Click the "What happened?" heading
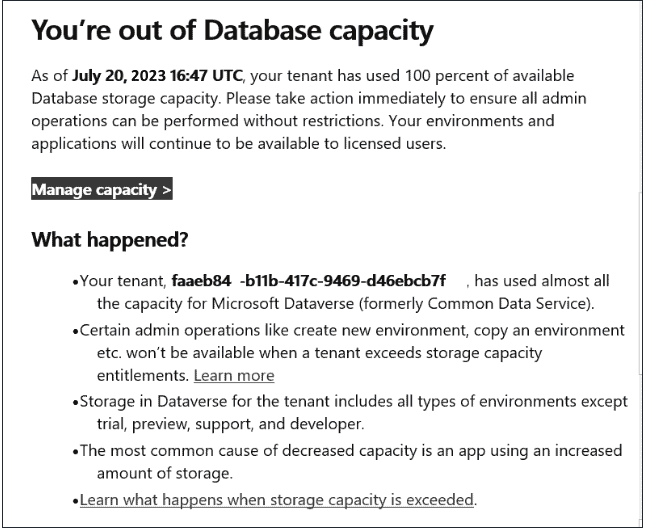 [x=108, y=240]
